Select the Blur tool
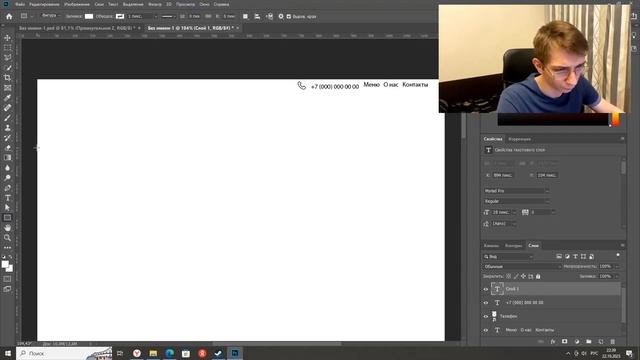This screenshot has height=360, width=640. coord(7,168)
